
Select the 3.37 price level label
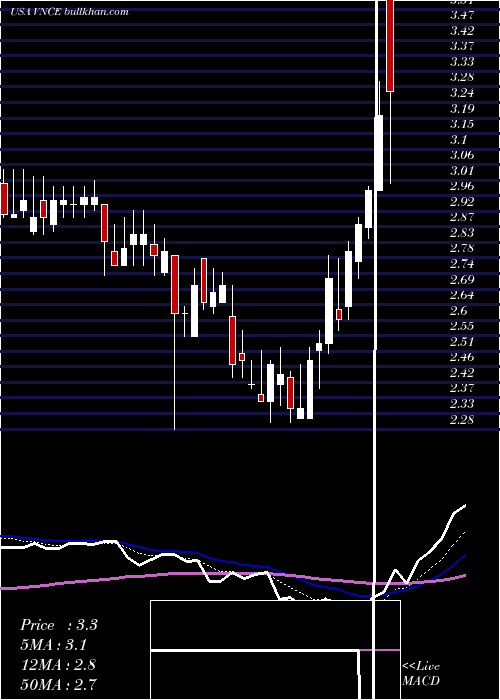click(462, 46)
